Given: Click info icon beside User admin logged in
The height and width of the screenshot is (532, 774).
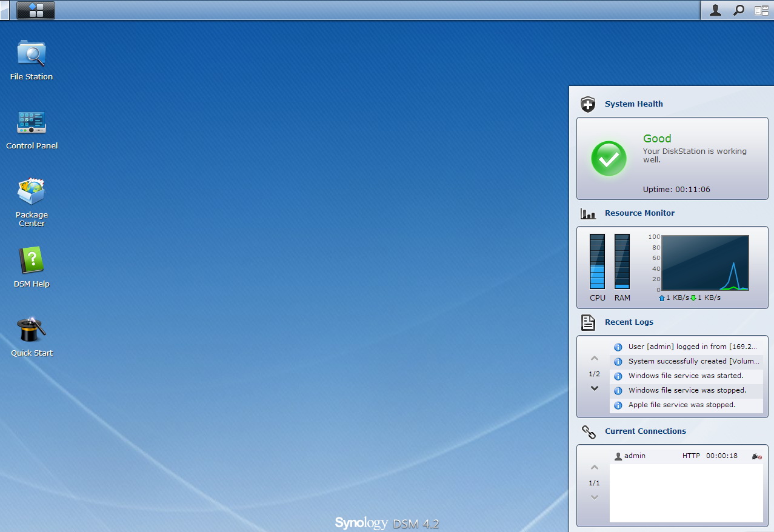Looking at the screenshot, I should (x=618, y=347).
